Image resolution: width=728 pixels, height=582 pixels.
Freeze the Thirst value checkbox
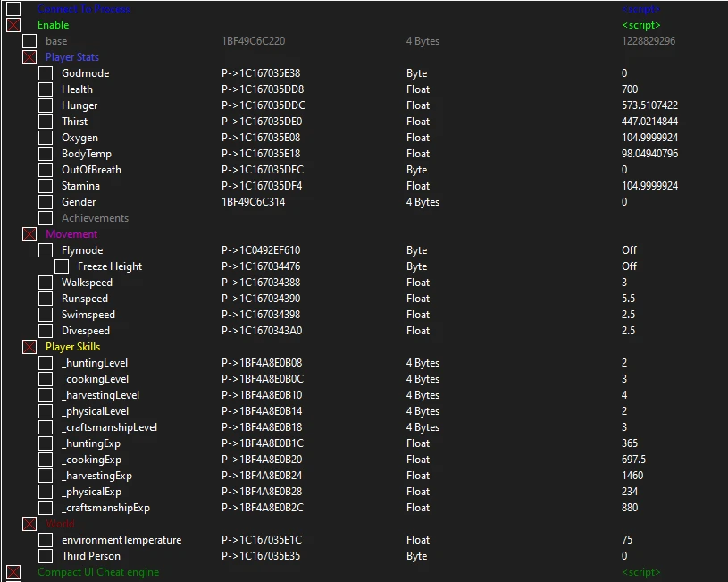[x=46, y=122]
